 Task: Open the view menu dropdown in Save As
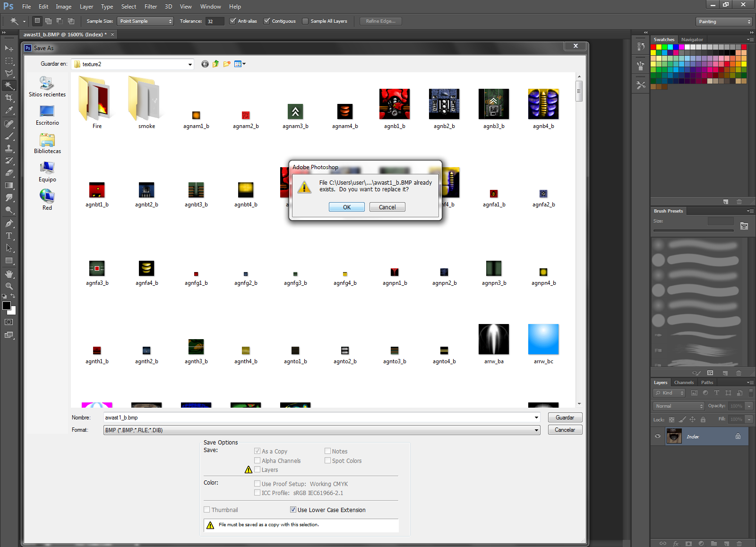[241, 64]
